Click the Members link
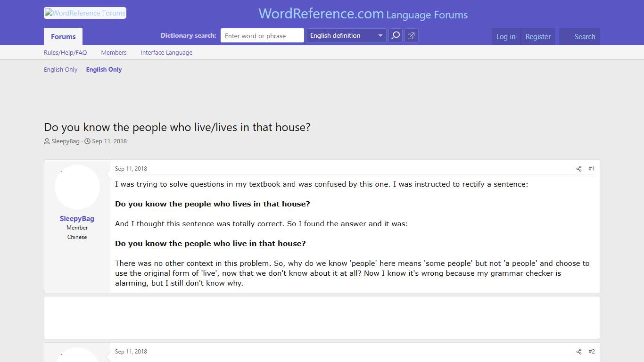This screenshot has height=362, width=644. (114, 52)
